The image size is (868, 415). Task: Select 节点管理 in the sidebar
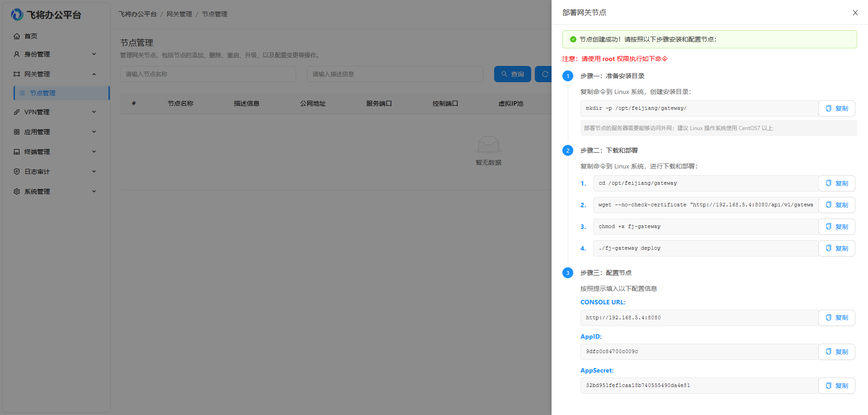(x=43, y=93)
